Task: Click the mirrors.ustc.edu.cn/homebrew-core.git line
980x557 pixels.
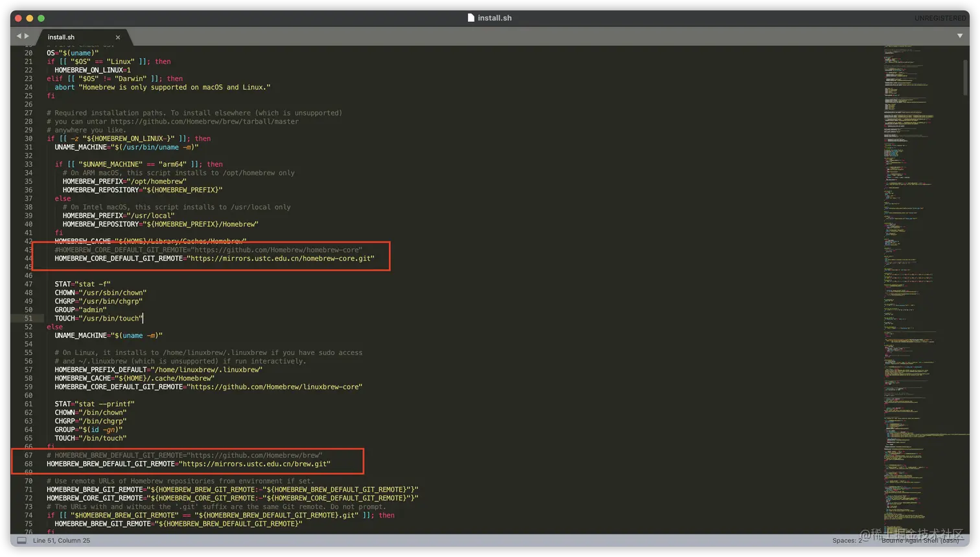Action: [x=215, y=258]
